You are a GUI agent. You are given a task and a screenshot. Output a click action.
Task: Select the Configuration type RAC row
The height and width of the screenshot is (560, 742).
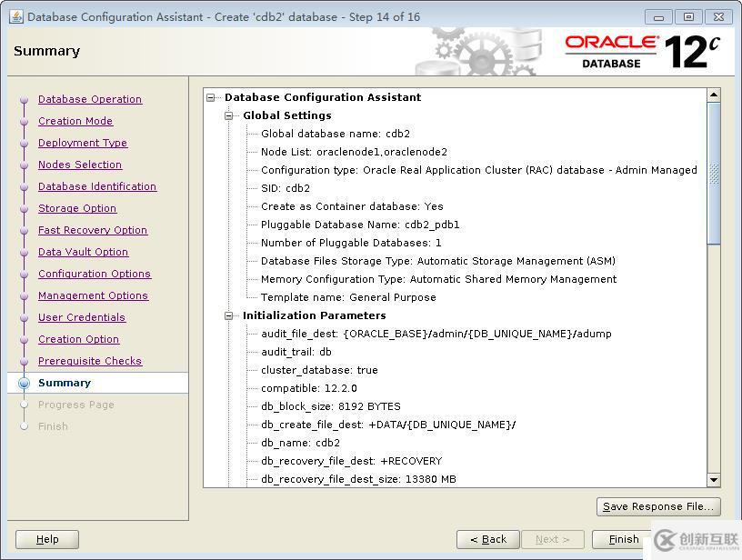coord(479,170)
